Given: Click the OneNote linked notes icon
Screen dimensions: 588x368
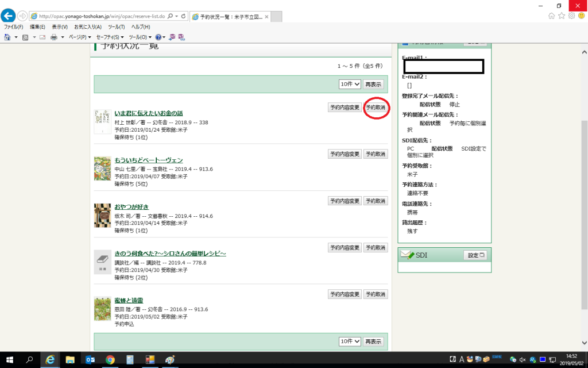Looking at the screenshot, I should [181, 37].
